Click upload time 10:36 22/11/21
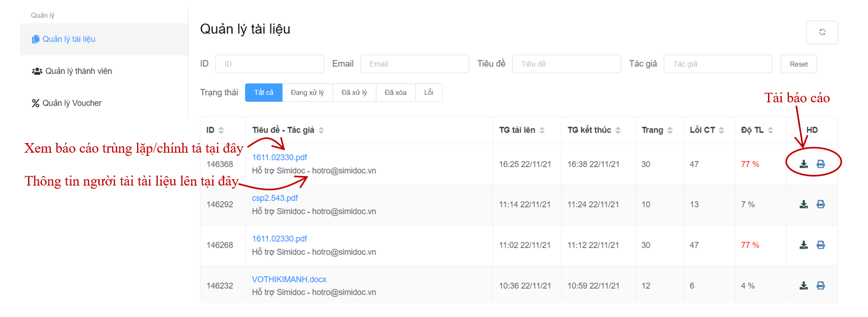This screenshot has height=317, width=868. pos(525,286)
